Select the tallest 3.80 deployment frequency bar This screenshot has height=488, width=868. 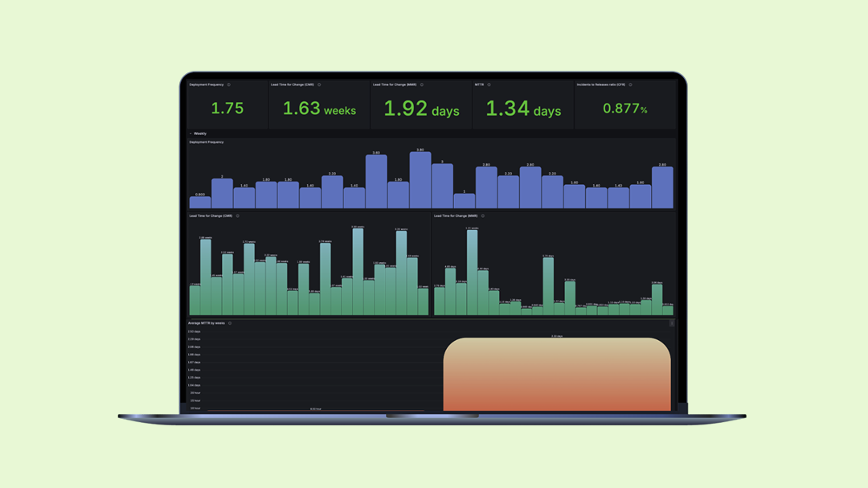click(420, 181)
